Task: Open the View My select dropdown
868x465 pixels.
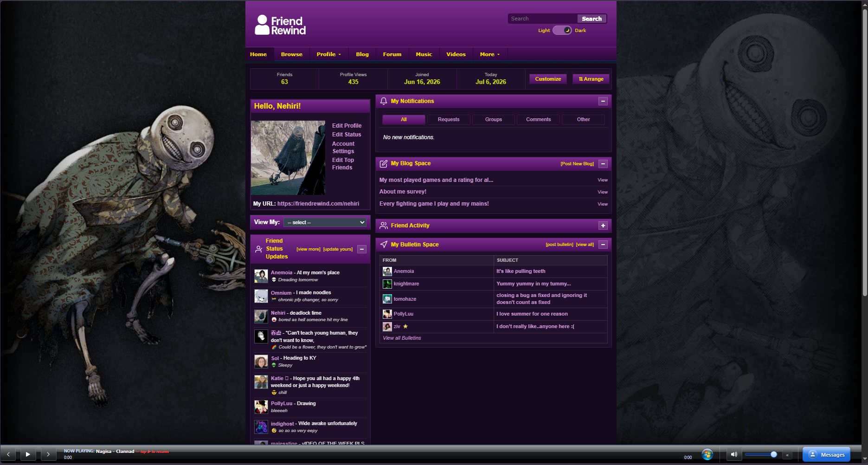Action: (325, 222)
